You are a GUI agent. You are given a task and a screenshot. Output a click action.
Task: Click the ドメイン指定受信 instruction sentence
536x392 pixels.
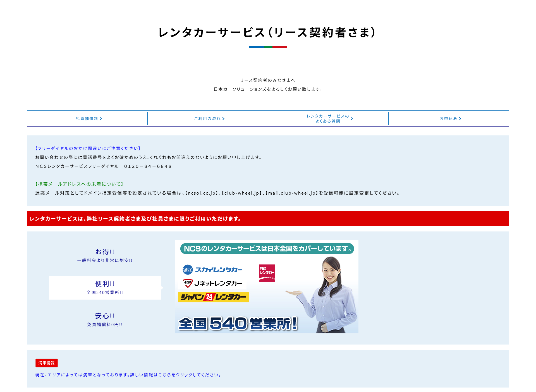click(218, 193)
